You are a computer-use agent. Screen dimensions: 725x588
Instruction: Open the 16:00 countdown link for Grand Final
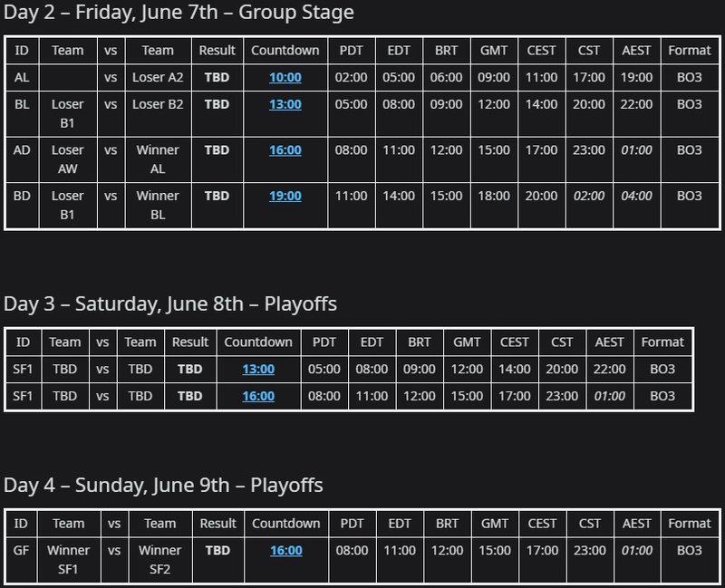tap(286, 551)
